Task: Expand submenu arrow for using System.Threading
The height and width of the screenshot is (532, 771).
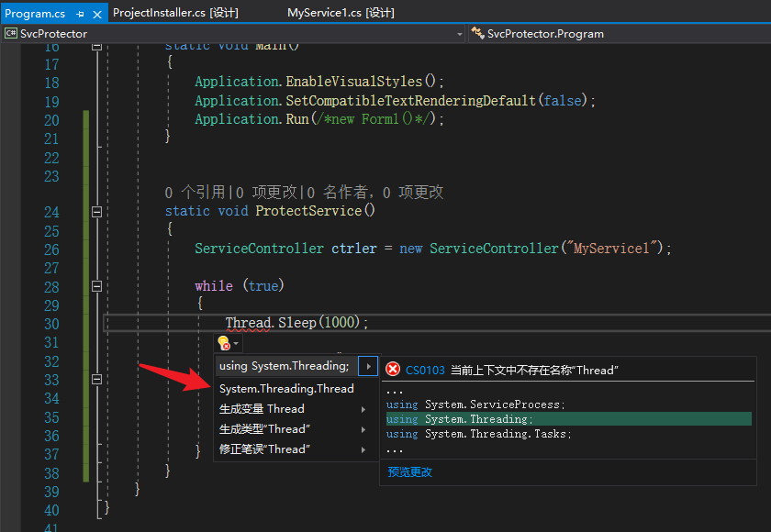Action: point(368,366)
